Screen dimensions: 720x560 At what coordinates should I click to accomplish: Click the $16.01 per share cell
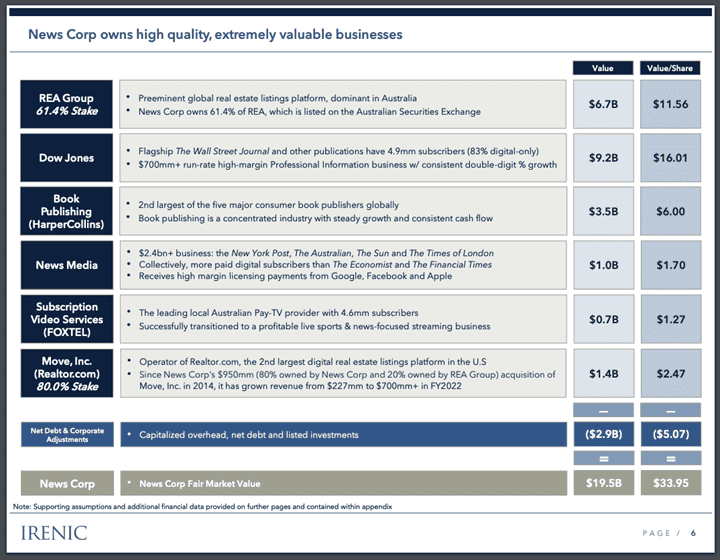coord(670,158)
